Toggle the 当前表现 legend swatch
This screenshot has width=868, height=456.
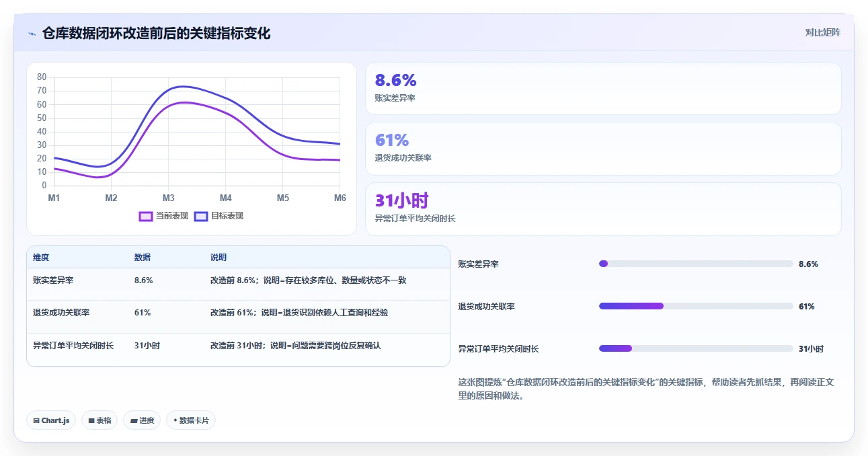(146, 216)
